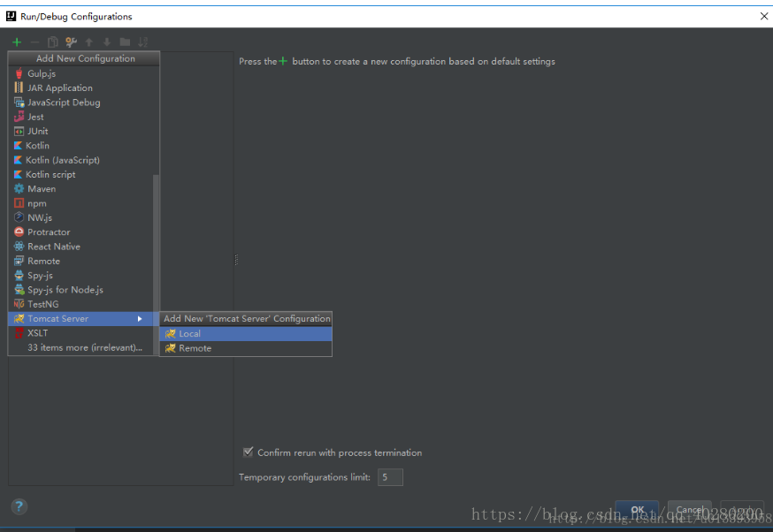Click the Sort Configurations icon
This screenshot has height=532, width=773.
click(x=142, y=42)
